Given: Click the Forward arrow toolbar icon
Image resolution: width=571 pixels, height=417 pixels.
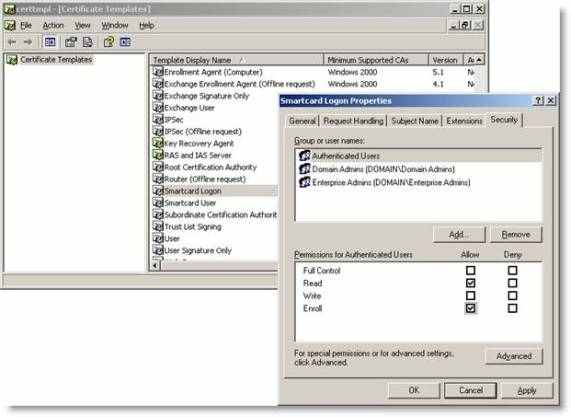Looking at the screenshot, I should coord(28,42).
